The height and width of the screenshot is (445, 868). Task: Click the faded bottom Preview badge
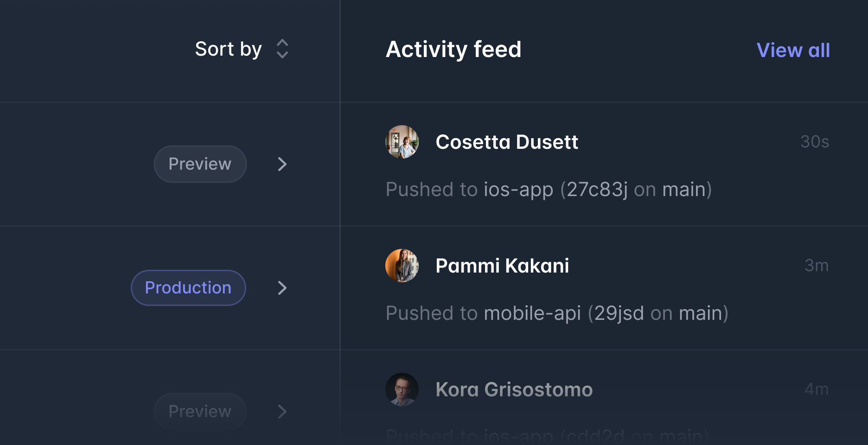(200, 412)
